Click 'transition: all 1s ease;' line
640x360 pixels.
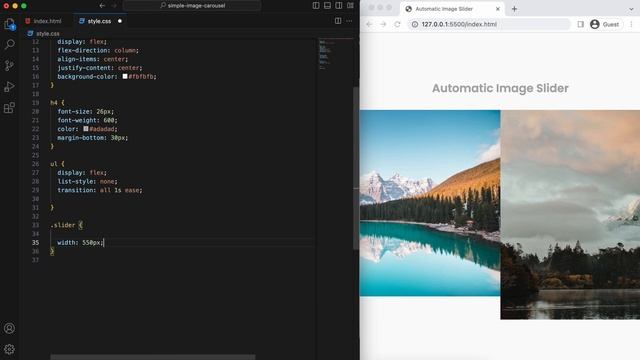tap(100, 190)
